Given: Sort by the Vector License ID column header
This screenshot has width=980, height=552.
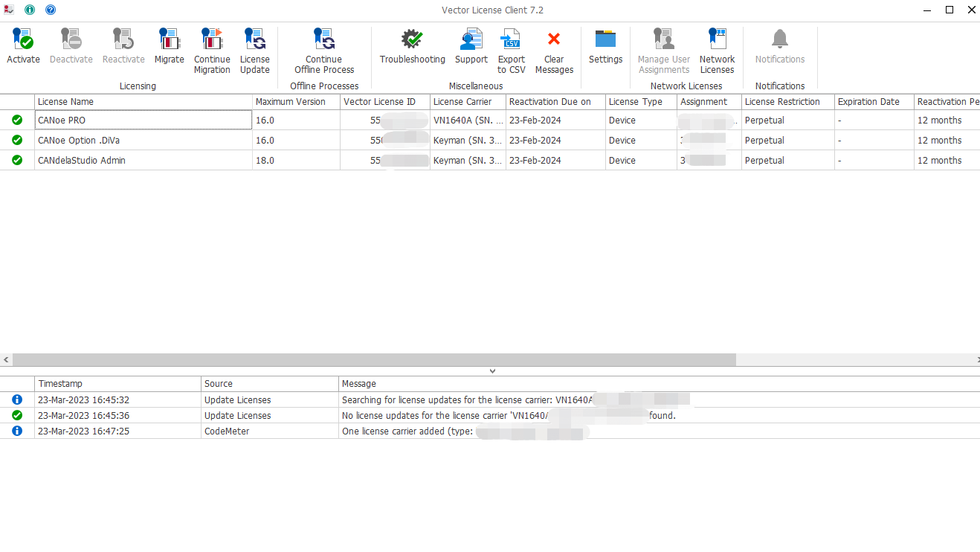Looking at the screenshot, I should (385, 102).
